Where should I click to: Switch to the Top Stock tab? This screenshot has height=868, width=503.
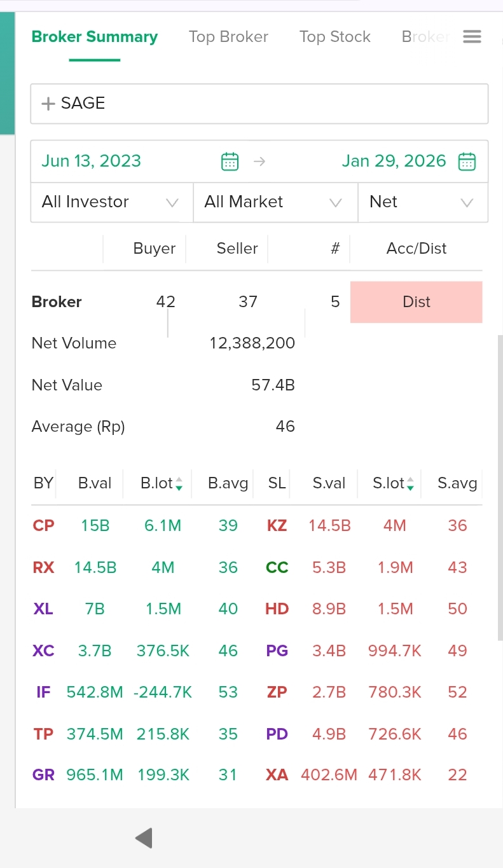pos(334,37)
